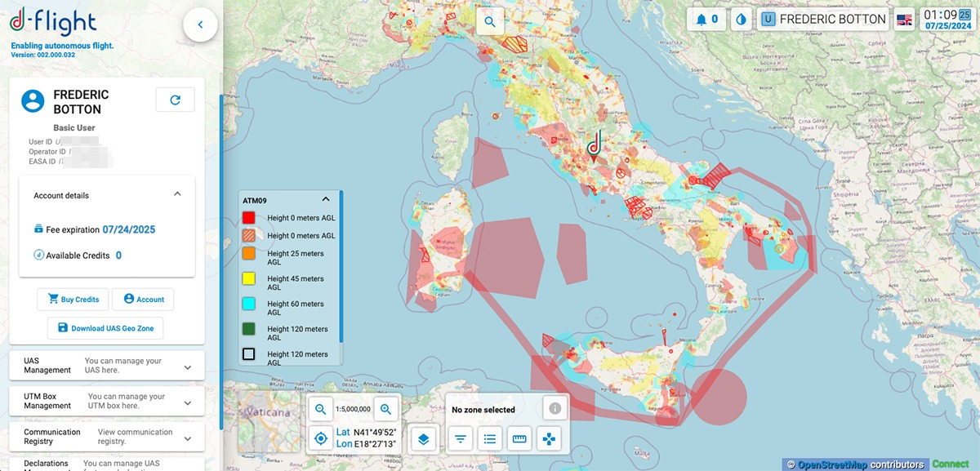Image resolution: width=980 pixels, height=471 pixels.
Task: Collapse the sidebar with the back arrow
Action: [200, 25]
